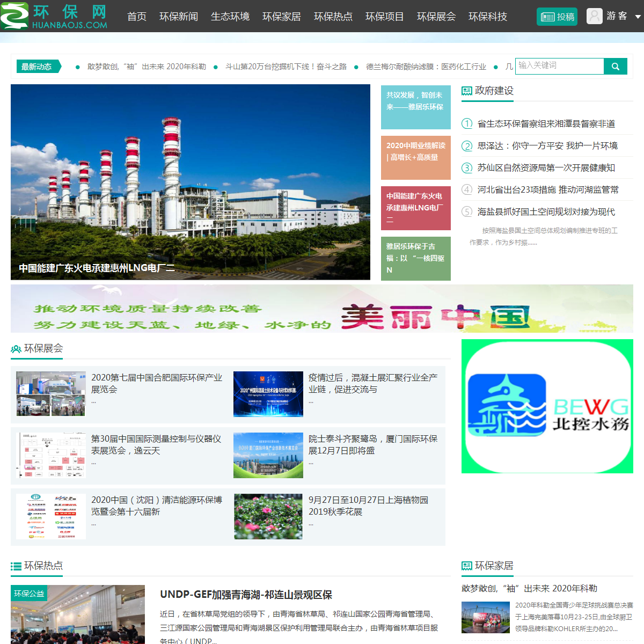Focus the keyword search input field
This screenshot has height=644, width=644.
559,66
